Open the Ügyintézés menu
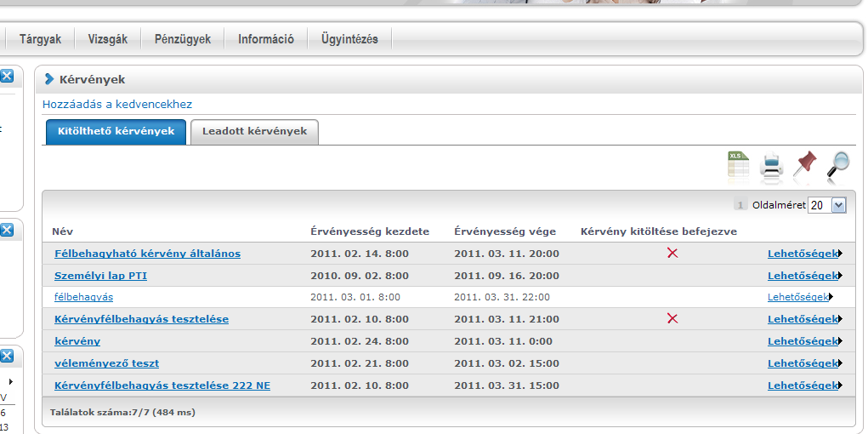 [350, 39]
